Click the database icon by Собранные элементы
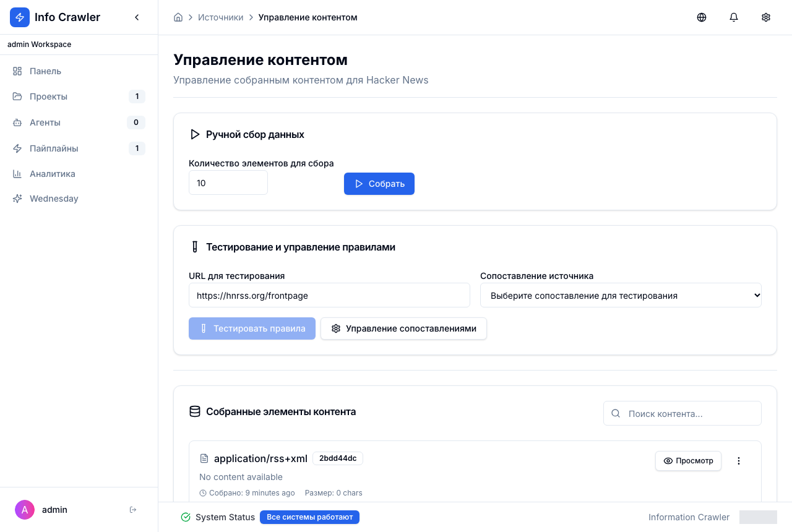 pos(195,411)
